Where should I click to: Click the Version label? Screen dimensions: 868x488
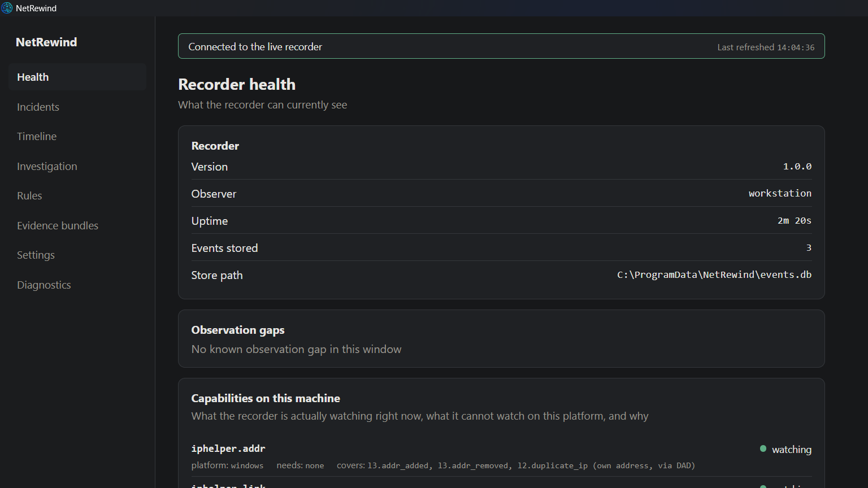(209, 167)
